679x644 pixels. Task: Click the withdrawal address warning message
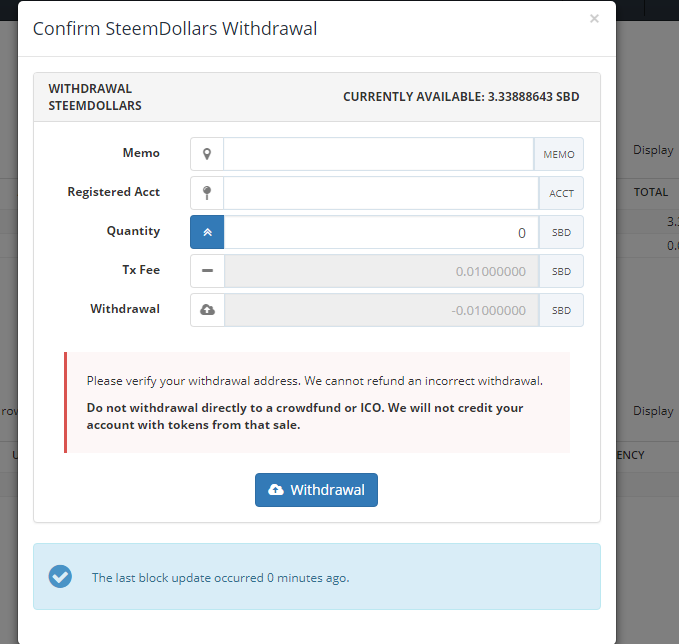point(317,402)
